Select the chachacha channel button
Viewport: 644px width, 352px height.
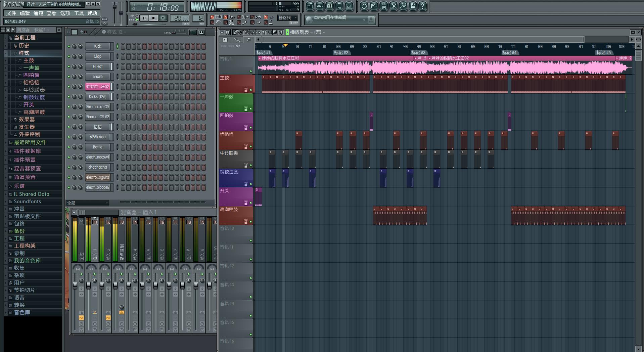point(97,167)
